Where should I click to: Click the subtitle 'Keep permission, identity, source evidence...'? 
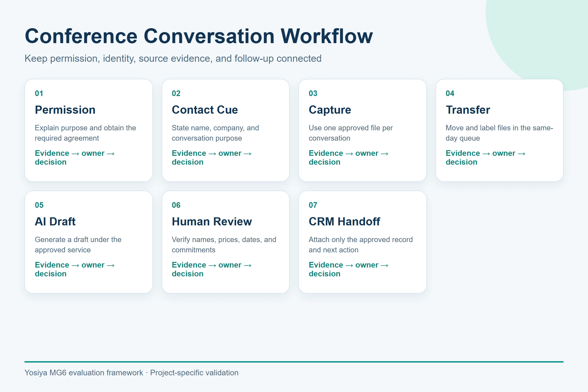[173, 59]
